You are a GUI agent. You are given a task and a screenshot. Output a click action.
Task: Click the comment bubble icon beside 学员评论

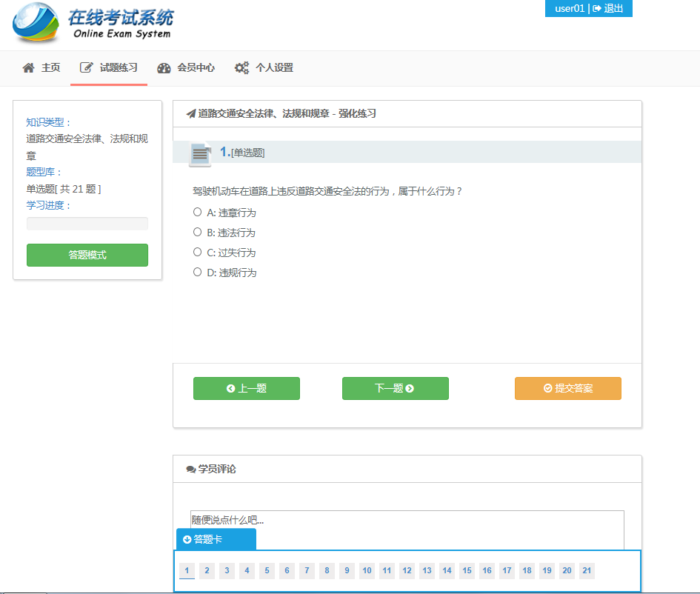pos(191,469)
